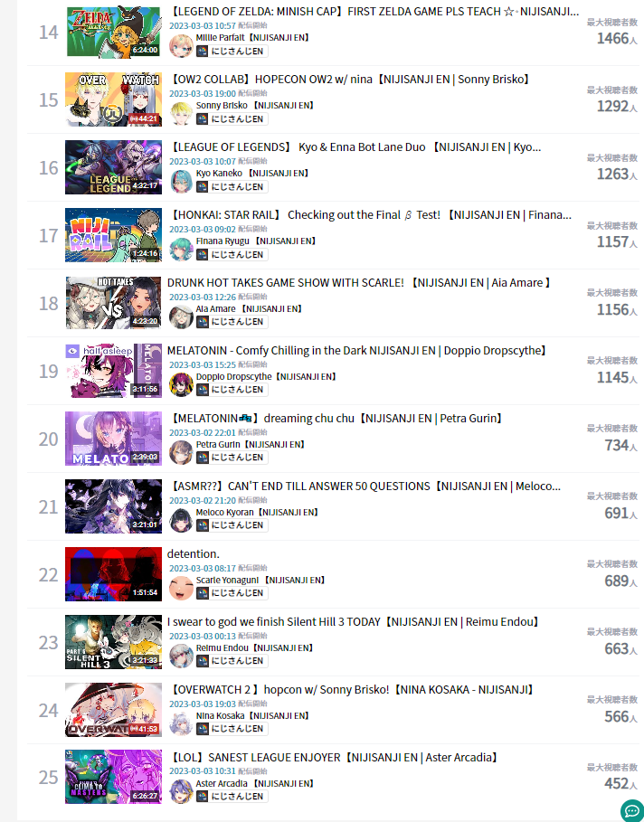The height and width of the screenshot is (822, 644).
Task: Click the にじさんじEN tag under Reimu Endou
Action: (x=232, y=661)
